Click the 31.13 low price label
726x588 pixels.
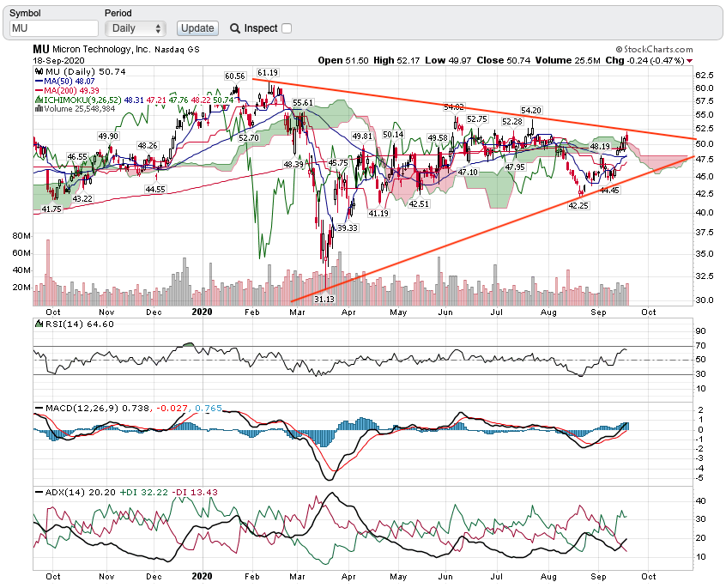click(324, 298)
